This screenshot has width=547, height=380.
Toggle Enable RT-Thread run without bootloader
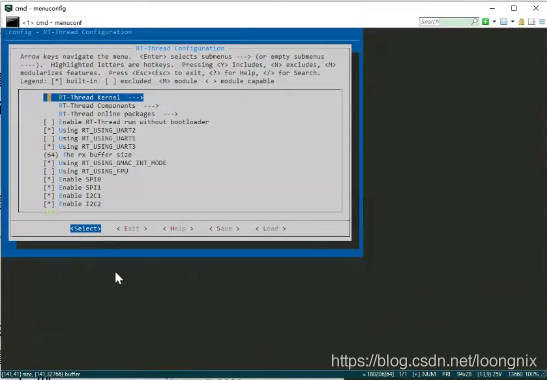[x=126, y=122]
